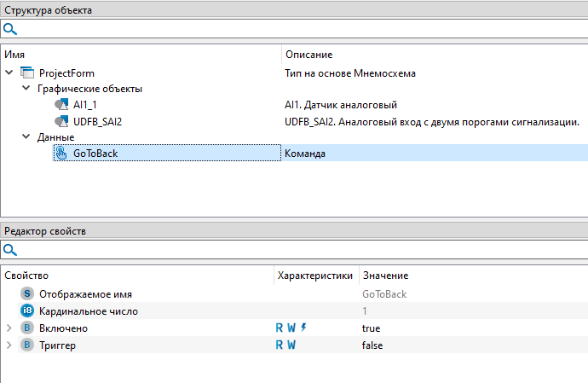Click the Описание column header

(x=308, y=55)
